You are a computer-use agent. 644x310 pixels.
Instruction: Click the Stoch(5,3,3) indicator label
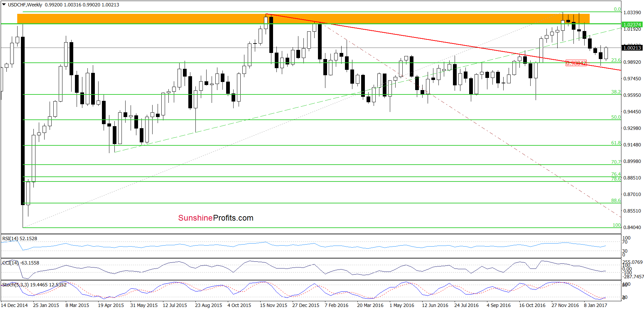34,285
